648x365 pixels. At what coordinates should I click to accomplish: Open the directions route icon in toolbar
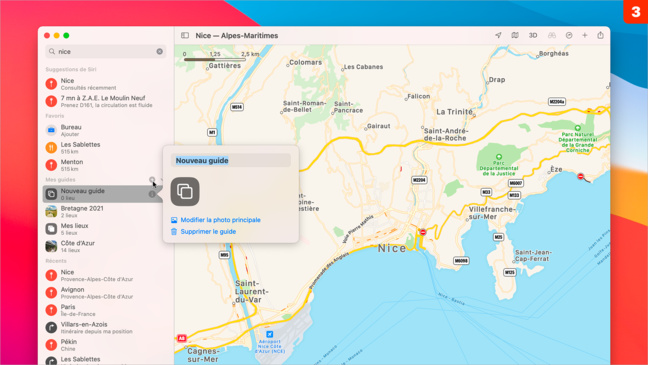tap(569, 36)
